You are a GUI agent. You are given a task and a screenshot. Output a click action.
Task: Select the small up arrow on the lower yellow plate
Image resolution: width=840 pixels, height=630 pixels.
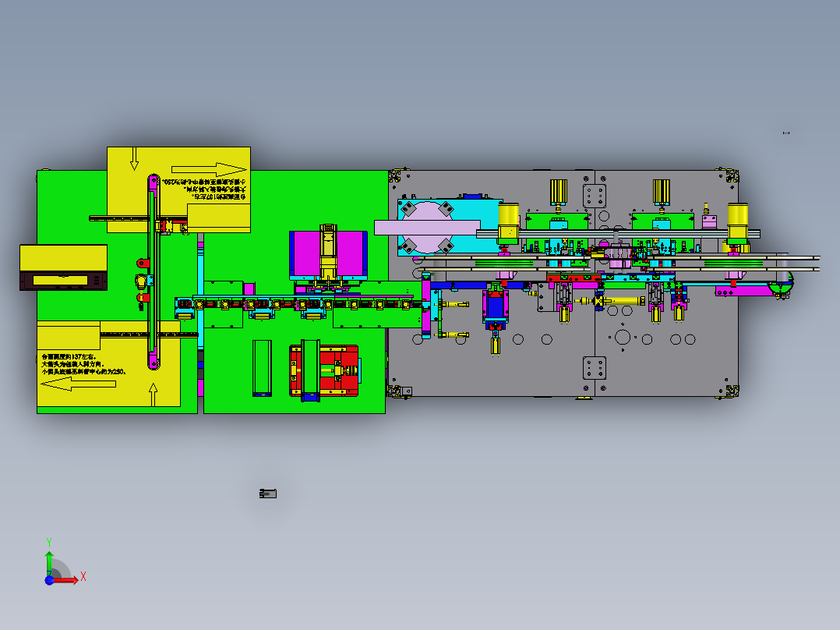(154, 395)
